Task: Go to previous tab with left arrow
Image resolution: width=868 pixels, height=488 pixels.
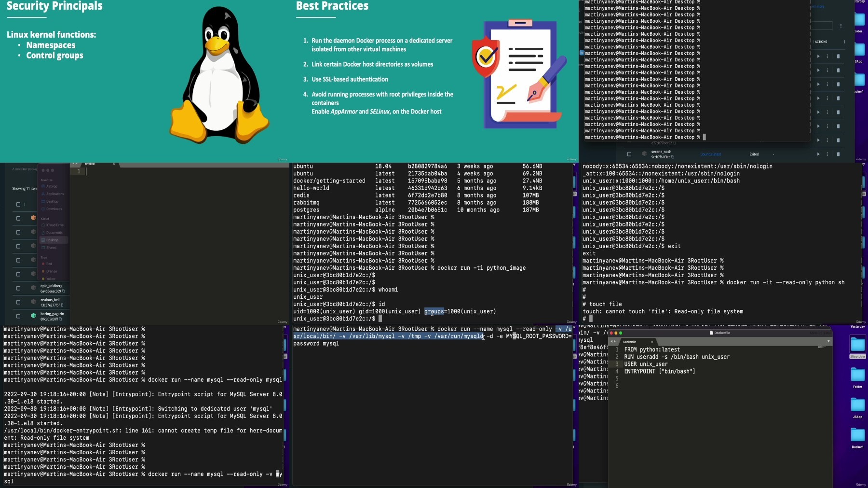Action: tap(611, 341)
